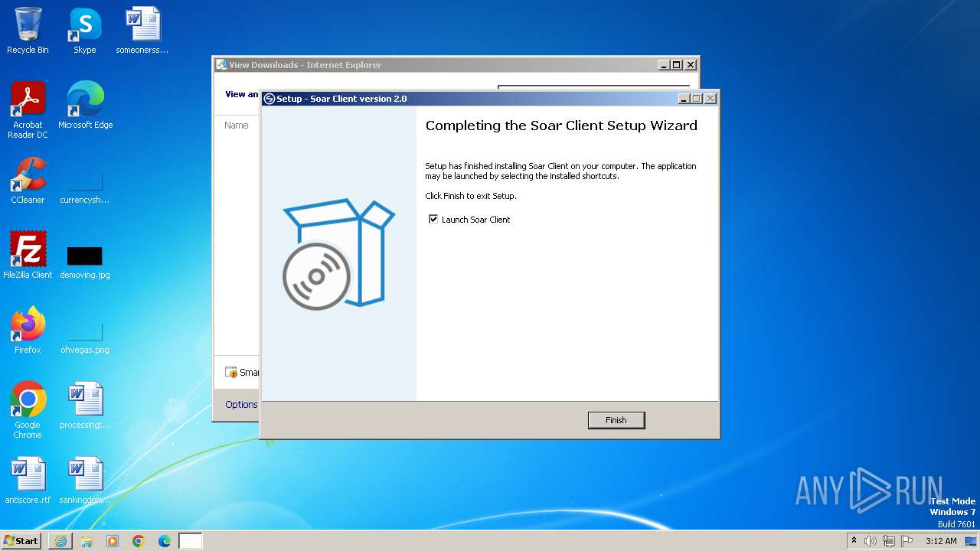Open media player taskbar icon
The width and height of the screenshot is (980, 551).
pos(113,541)
